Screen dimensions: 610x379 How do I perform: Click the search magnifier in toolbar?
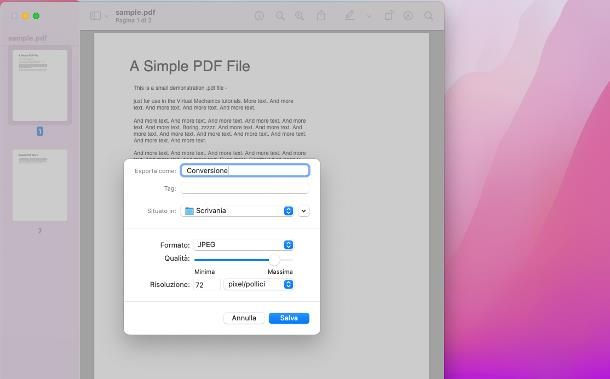428,16
